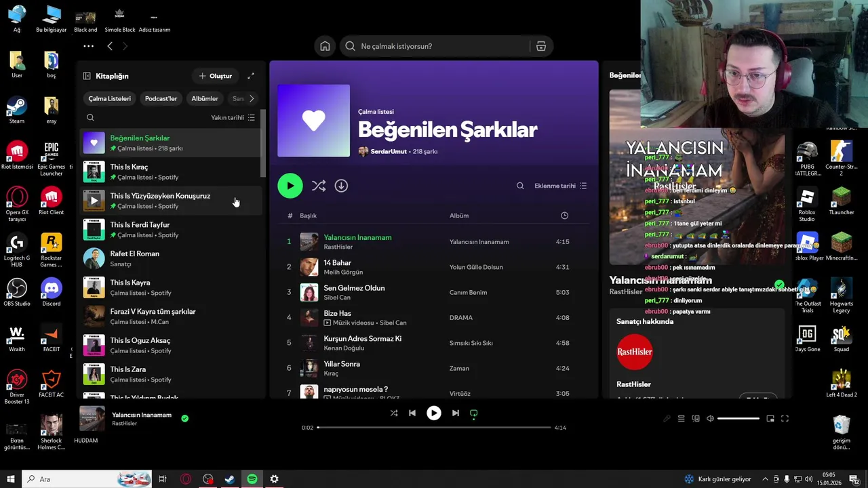This screenshot has width=868, height=488.
Task: Open This Is Ferdi Tayfur playlist
Action: (x=171, y=230)
